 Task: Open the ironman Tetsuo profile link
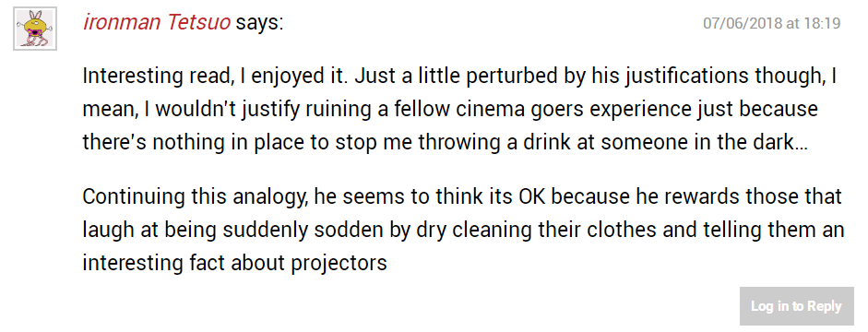pos(157,24)
